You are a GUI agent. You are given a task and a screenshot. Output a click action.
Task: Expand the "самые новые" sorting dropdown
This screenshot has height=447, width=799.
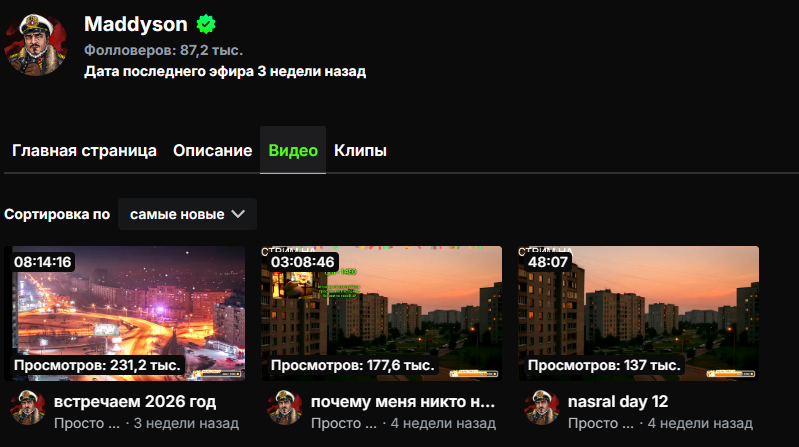[x=187, y=214]
